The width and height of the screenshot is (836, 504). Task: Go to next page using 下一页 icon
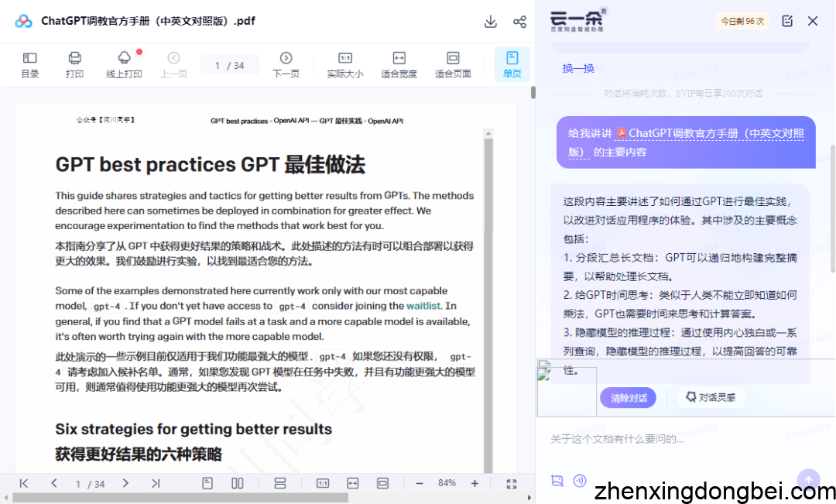(x=286, y=64)
